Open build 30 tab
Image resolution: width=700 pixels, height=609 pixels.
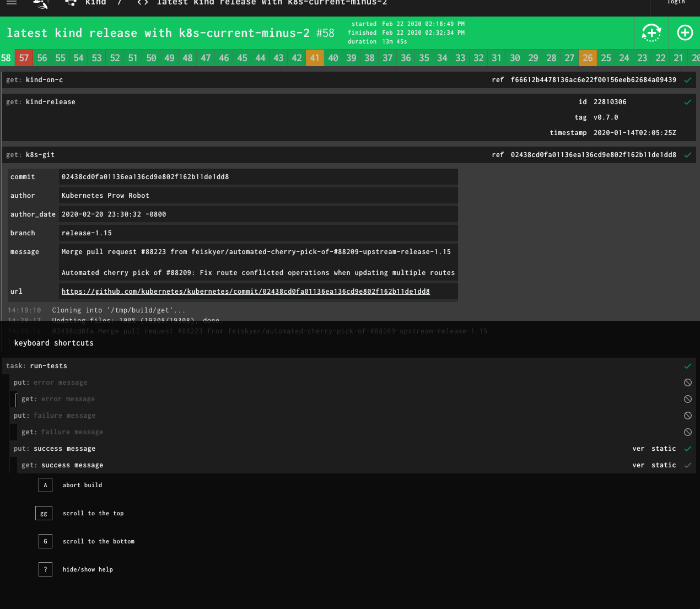pyautogui.click(x=515, y=58)
